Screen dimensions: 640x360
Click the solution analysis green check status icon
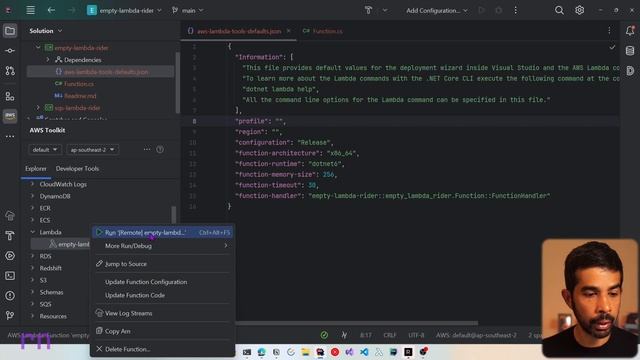point(324,335)
